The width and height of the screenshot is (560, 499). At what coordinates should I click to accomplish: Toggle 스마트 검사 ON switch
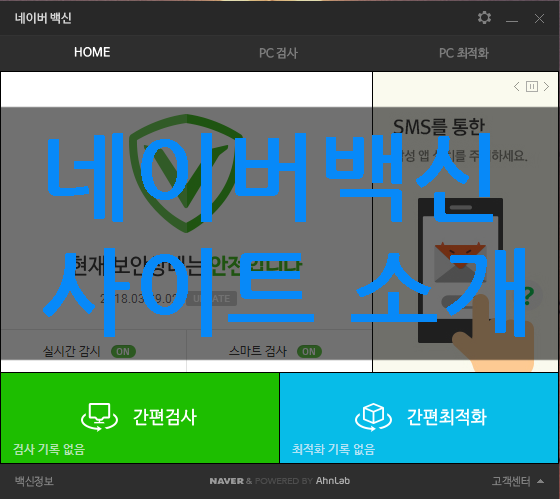[x=309, y=351]
